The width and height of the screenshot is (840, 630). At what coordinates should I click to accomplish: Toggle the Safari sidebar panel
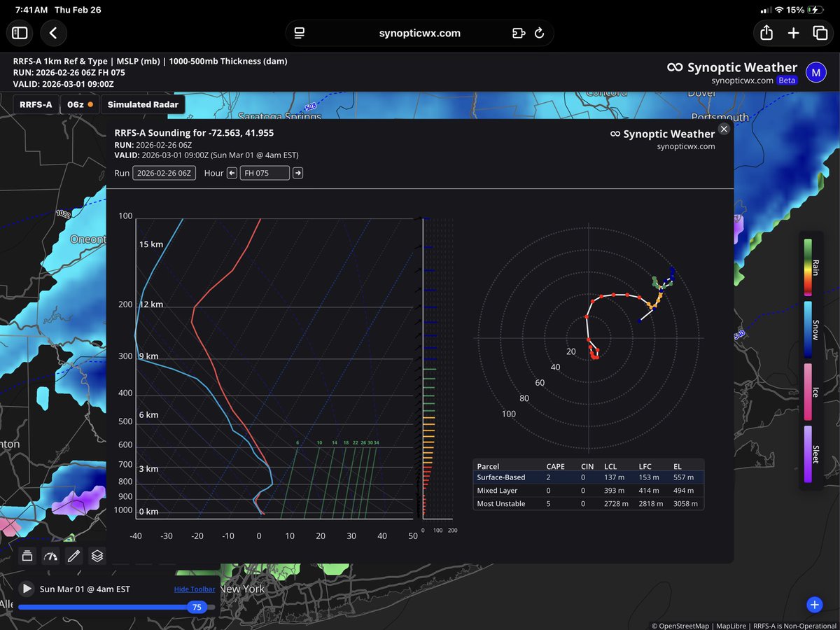point(20,33)
